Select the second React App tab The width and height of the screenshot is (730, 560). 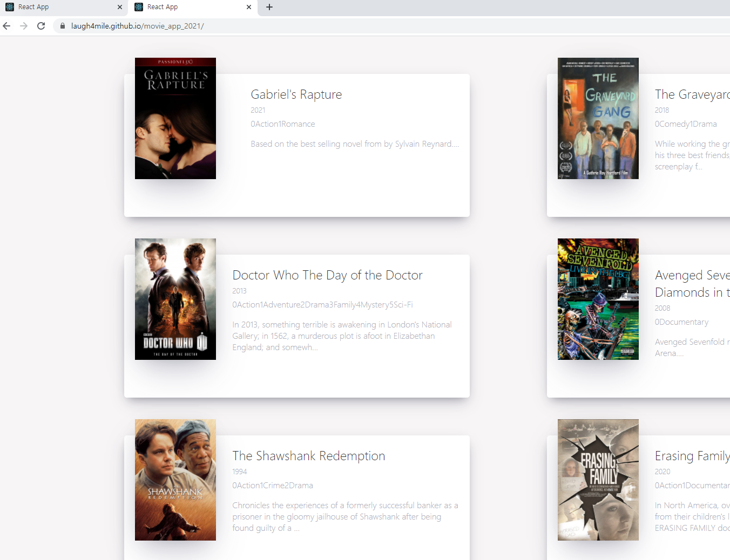[x=193, y=7]
